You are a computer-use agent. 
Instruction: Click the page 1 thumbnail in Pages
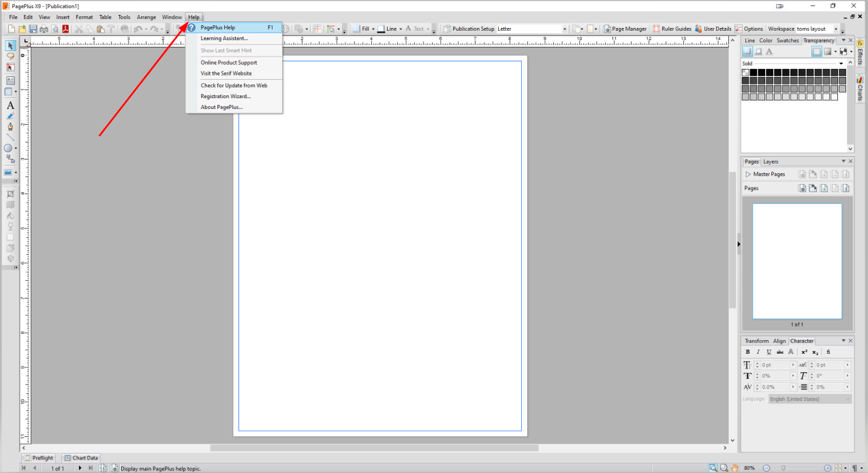(x=796, y=261)
